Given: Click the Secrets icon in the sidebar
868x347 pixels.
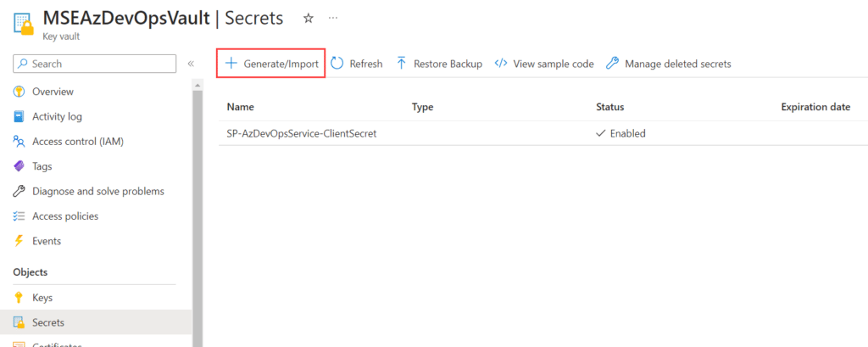Looking at the screenshot, I should [19, 322].
